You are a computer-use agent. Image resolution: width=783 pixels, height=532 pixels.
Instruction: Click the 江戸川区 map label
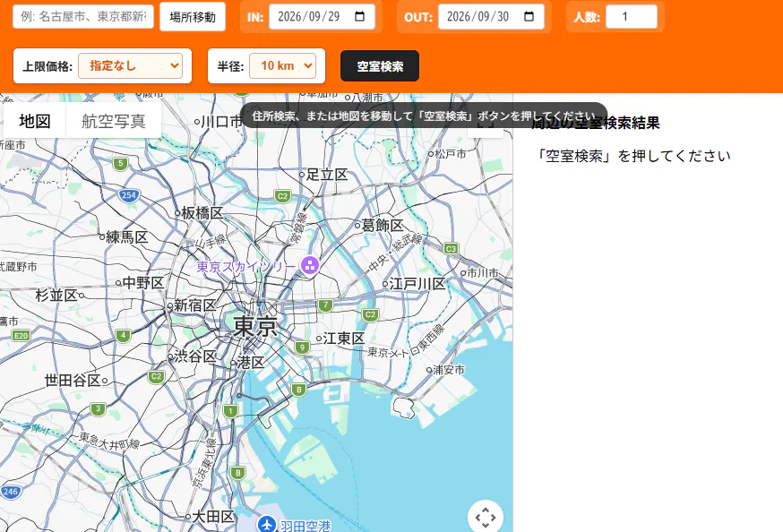pos(417,284)
